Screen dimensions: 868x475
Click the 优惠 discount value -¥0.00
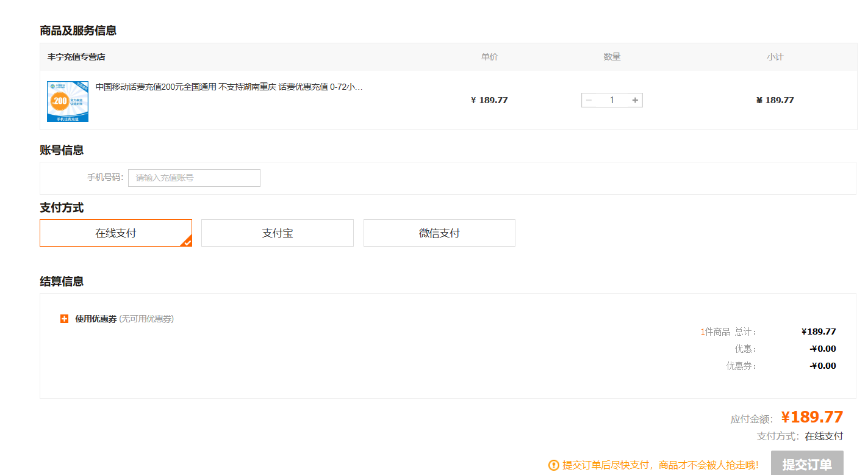coord(822,349)
